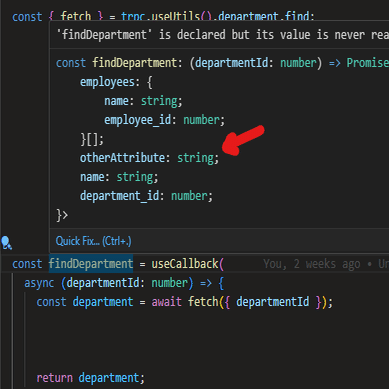389x389 pixels.
Task: Click useCallback in the const declaration
Action: (185, 264)
